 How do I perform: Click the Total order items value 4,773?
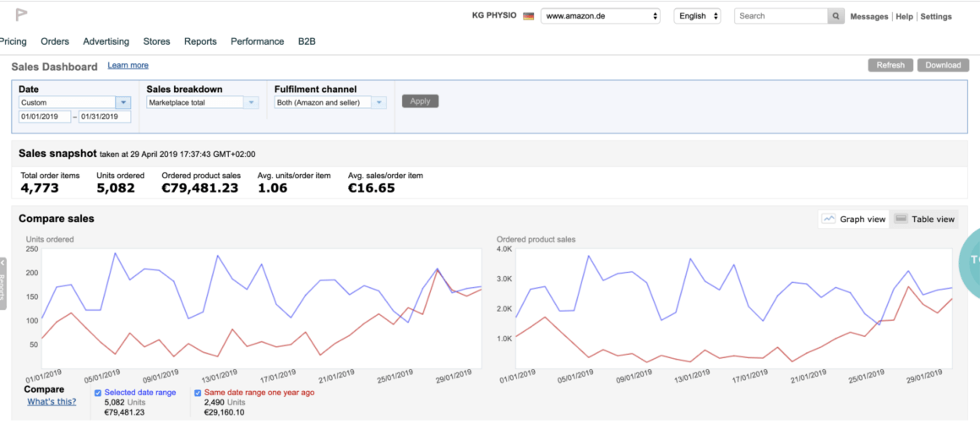(x=40, y=187)
